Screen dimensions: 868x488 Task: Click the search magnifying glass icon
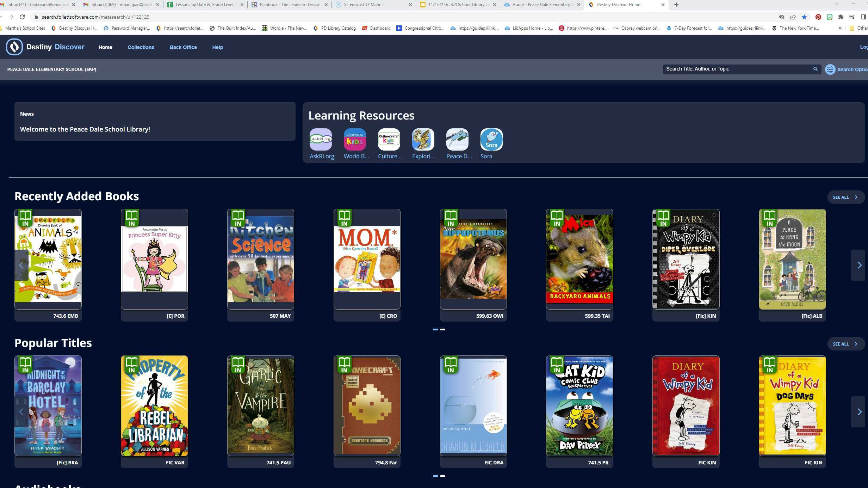815,69
